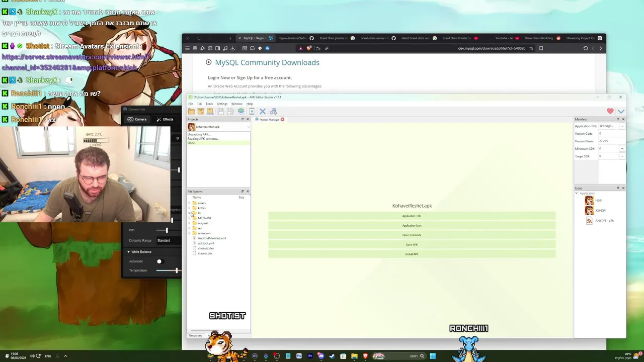The width and height of the screenshot is (644, 362).
Task: Collapse the Application group in Icons panel
Action: click(x=577, y=193)
